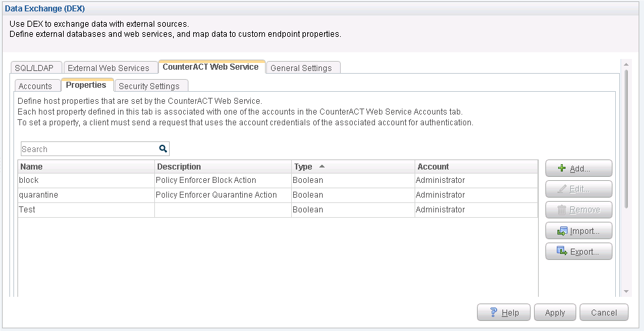Image resolution: width=644 pixels, height=331 pixels.
Task: Switch to the SQL/LDAP tab
Action: coord(38,68)
